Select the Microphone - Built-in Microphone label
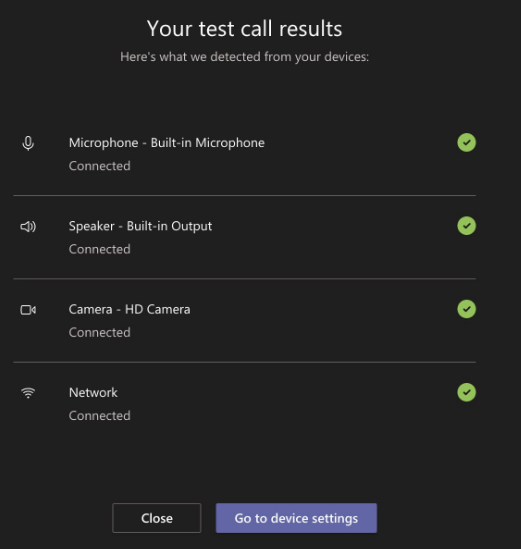 coord(167,143)
